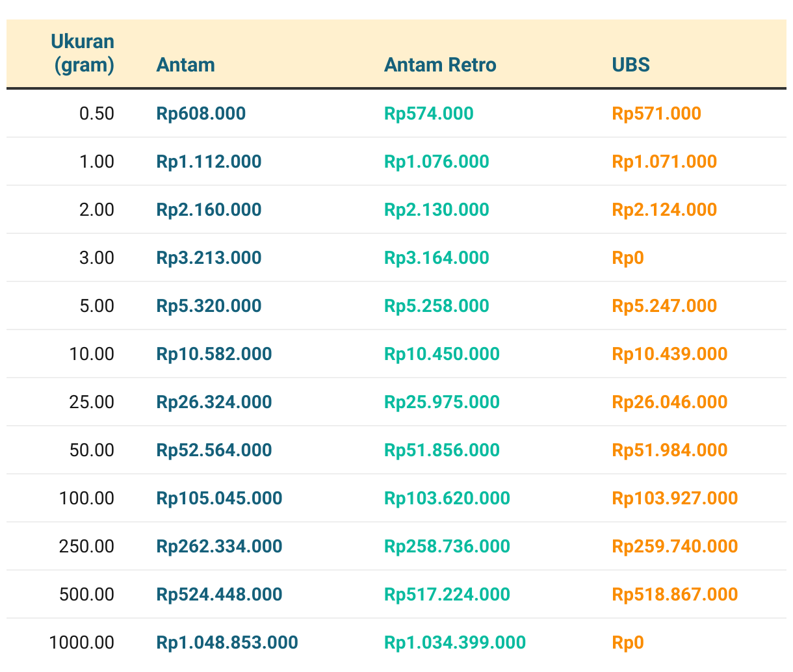Pick Antam Retro price Rp10.450.000
Viewport: 793px width, 672px height.
442,354
